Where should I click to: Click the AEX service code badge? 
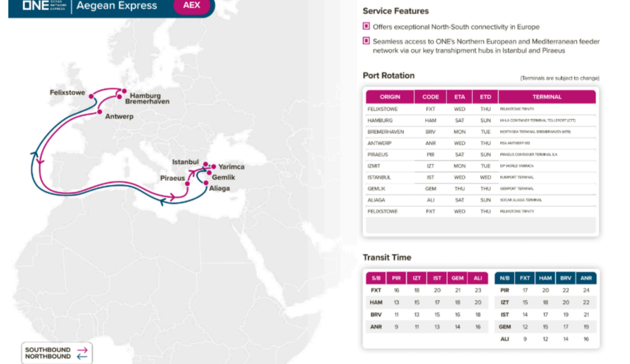191,6
